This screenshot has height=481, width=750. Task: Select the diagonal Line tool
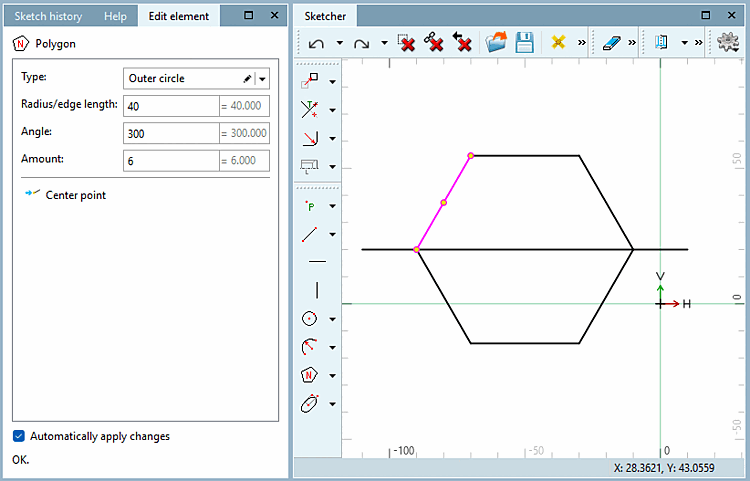(309, 234)
